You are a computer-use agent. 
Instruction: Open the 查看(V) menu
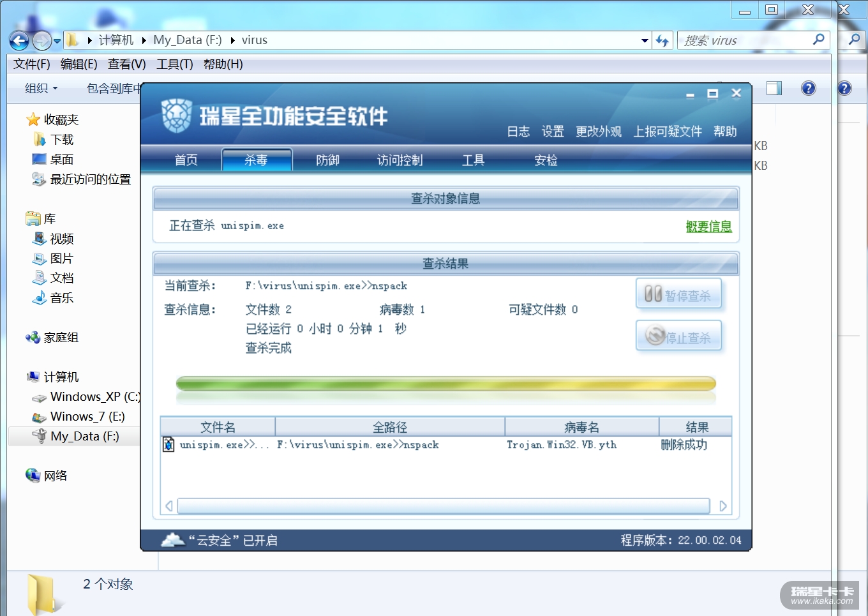(127, 64)
